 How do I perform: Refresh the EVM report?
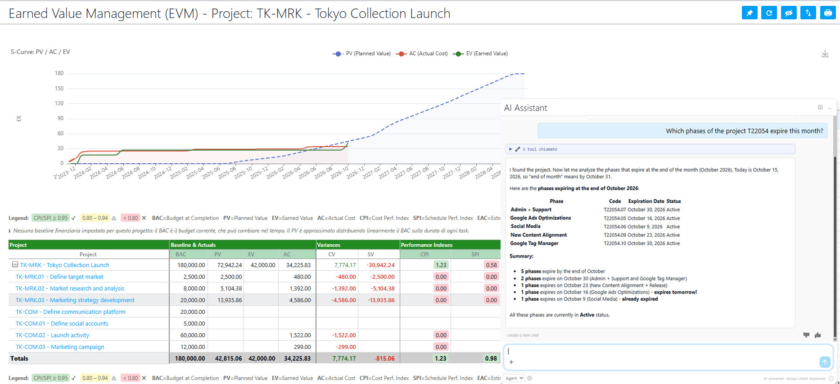tap(769, 13)
